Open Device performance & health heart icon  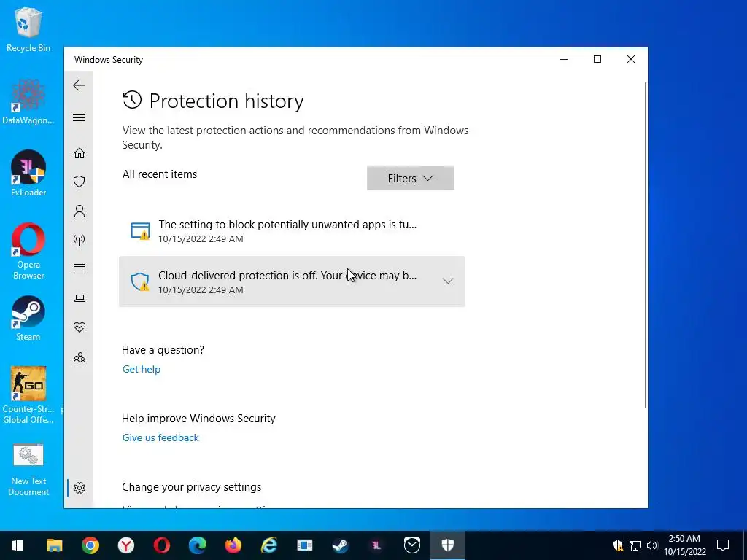pos(80,327)
